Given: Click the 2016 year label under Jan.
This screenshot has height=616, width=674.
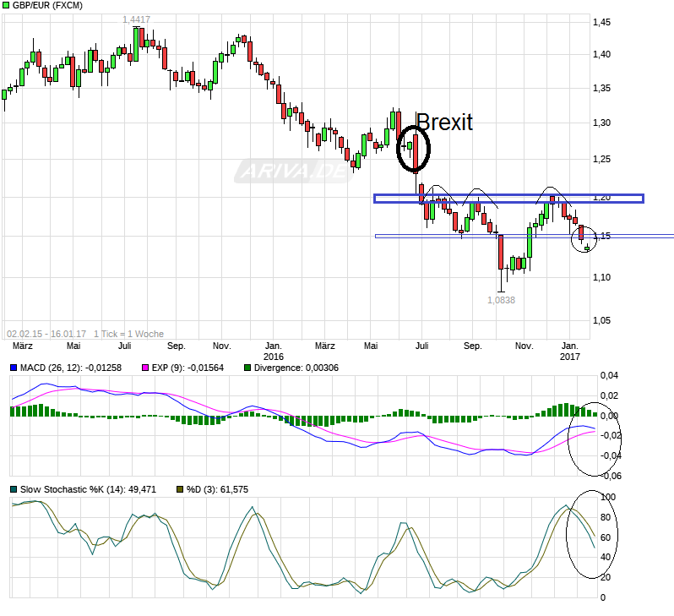Looking at the screenshot, I should point(274,357).
